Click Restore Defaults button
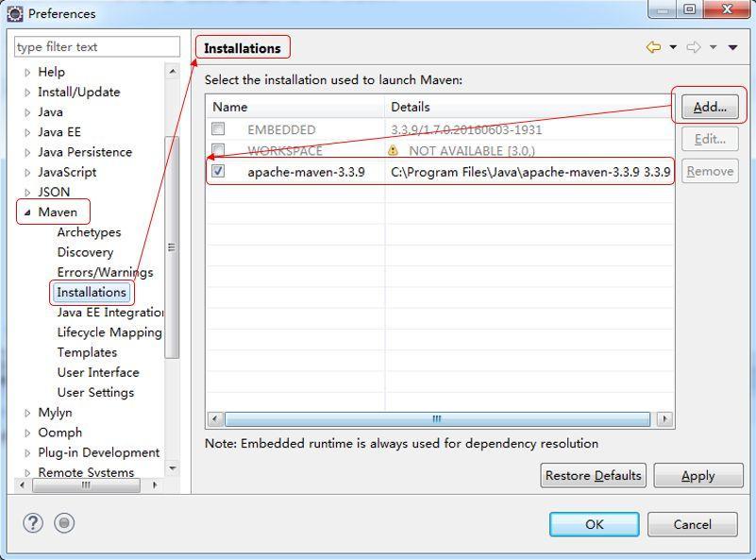This screenshot has height=560, width=756. 593,476
